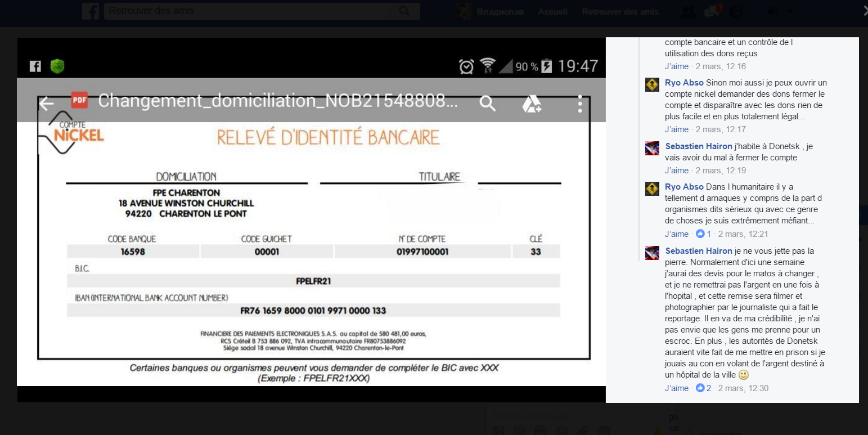Expand the account dropdown arrow in top bar

(x=790, y=11)
